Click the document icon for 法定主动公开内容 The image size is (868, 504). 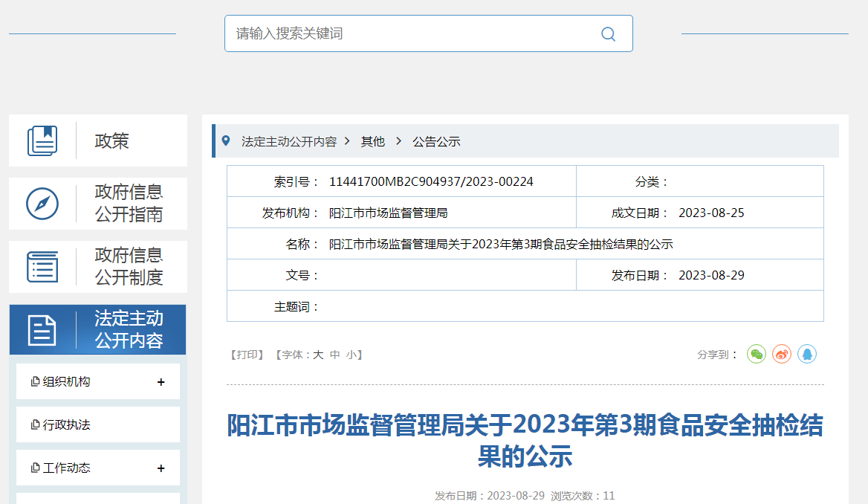[x=42, y=330]
